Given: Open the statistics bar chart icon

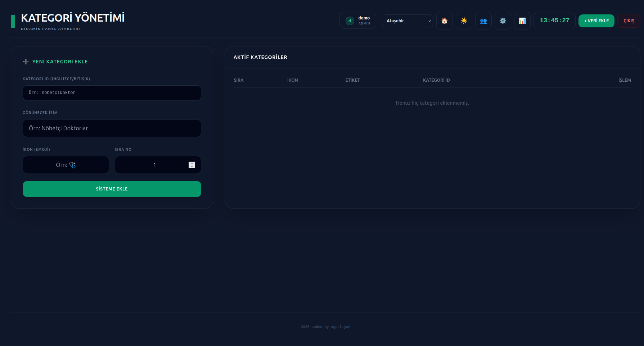Looking at the screenshot, I should (522, 21).
